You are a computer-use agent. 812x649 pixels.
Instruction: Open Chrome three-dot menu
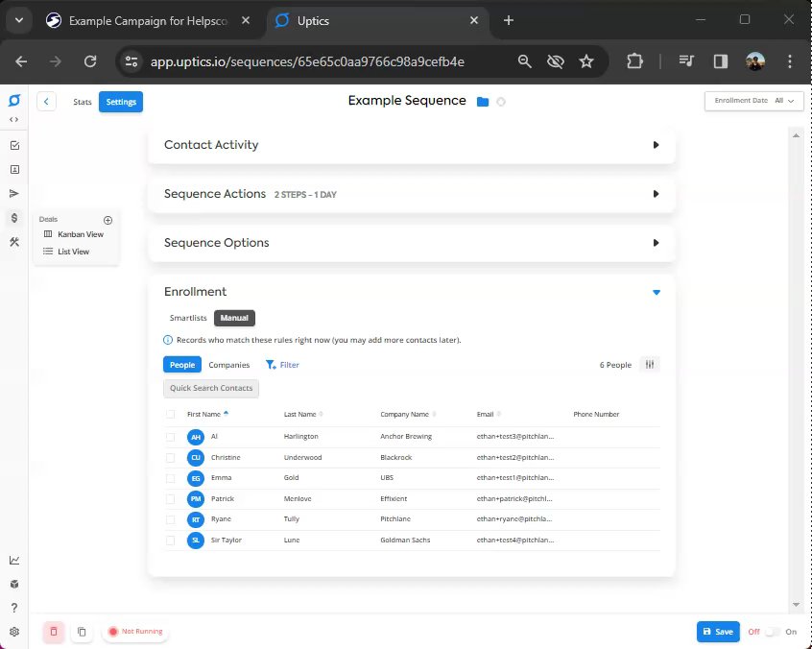pos(790,61)
